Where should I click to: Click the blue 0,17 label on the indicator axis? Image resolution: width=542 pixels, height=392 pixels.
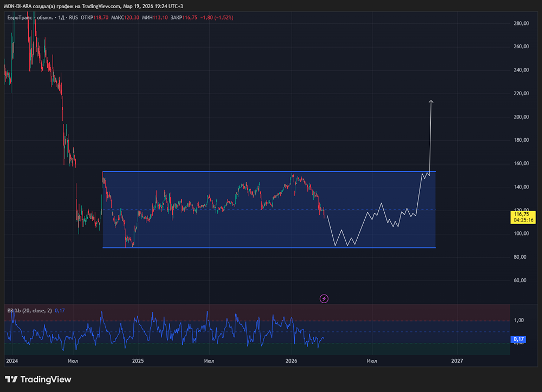coord(518,339)
